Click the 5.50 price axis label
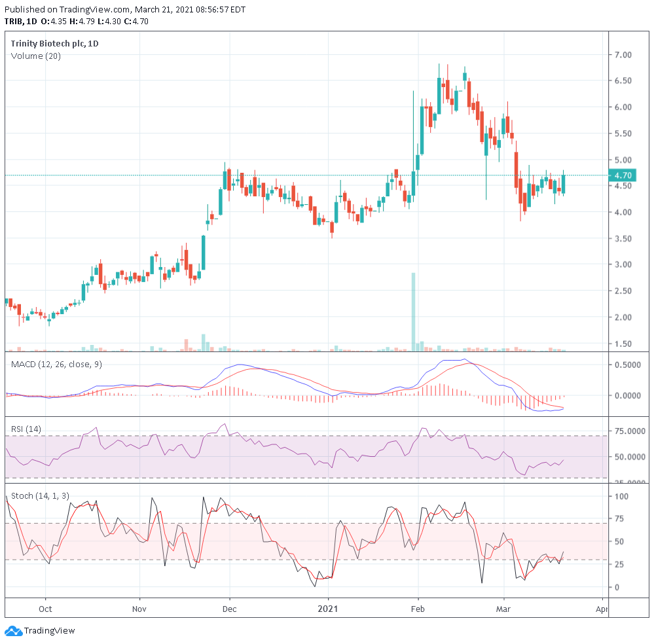The image size is (654, 644). tap(623, 134)
